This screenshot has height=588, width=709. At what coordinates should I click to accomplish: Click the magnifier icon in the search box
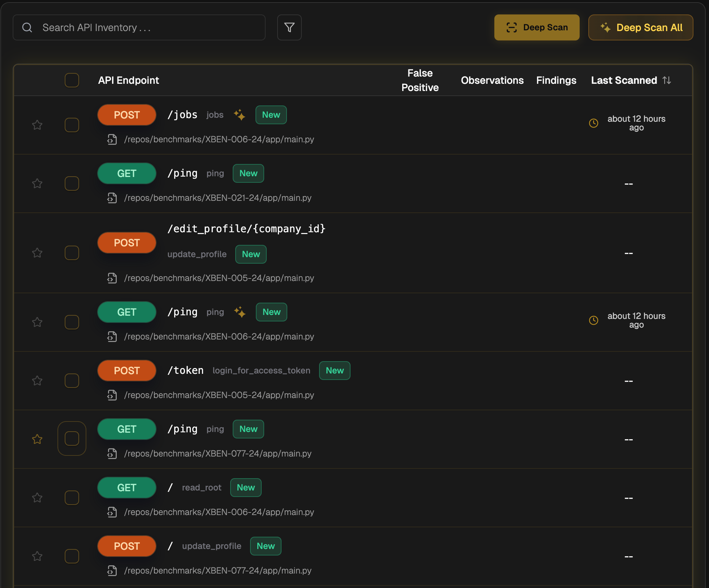(x=27, y=27)
